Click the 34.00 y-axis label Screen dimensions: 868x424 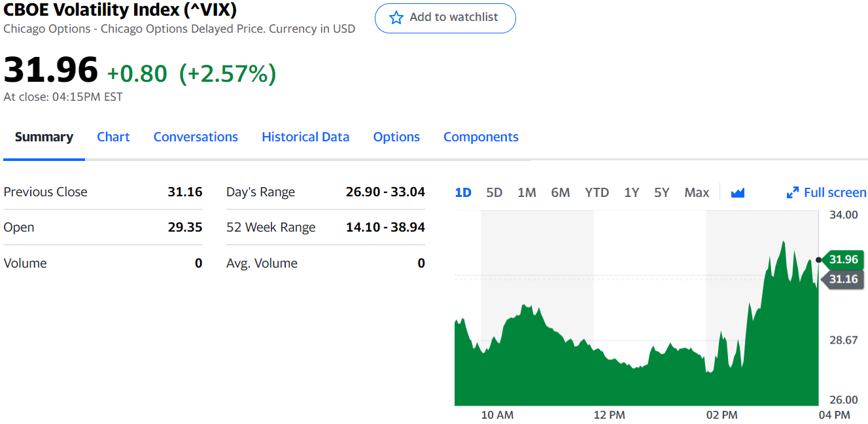click(843, 215)
